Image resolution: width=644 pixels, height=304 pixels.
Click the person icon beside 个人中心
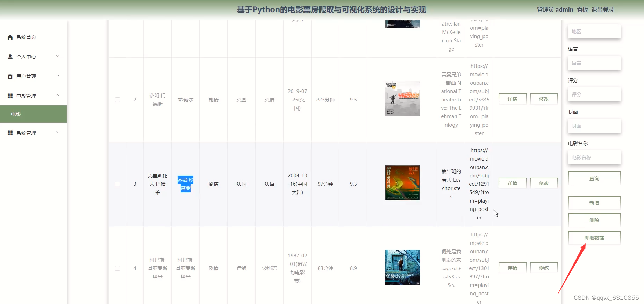(10, 57)
